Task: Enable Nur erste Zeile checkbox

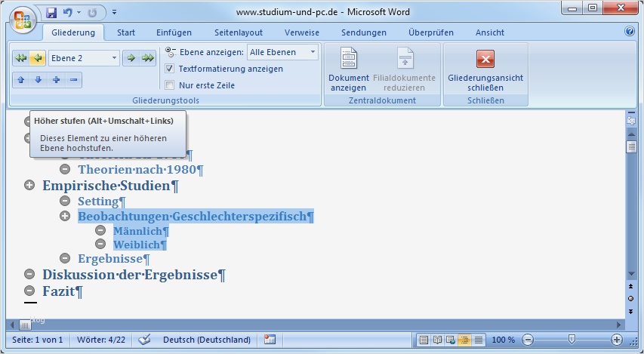Action: 169,85
